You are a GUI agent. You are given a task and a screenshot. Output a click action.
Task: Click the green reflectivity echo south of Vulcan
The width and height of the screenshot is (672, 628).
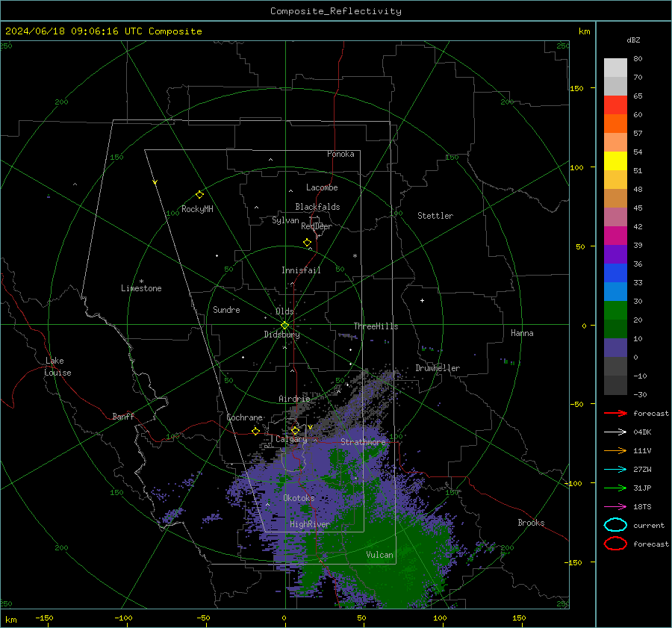coord(394,579)
